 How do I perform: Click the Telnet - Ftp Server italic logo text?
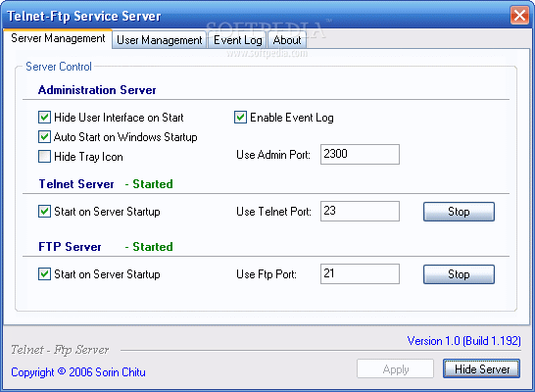point(60,350)
